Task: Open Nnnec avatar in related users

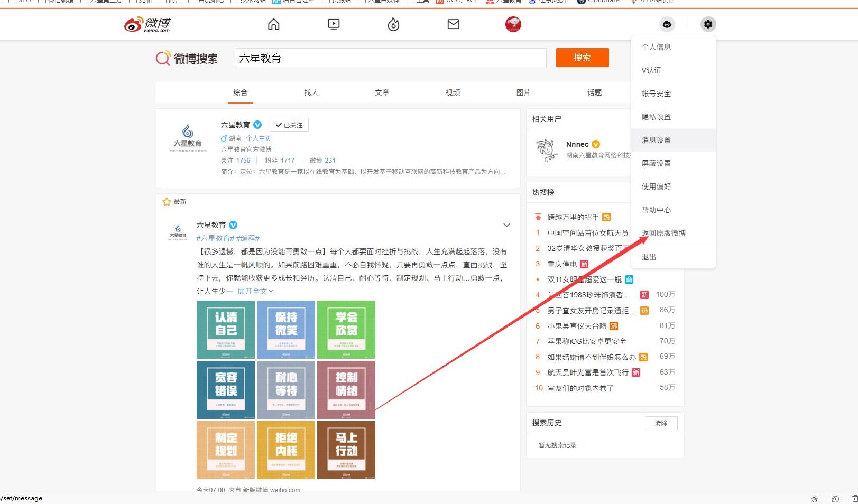Action: pos(546,150)
